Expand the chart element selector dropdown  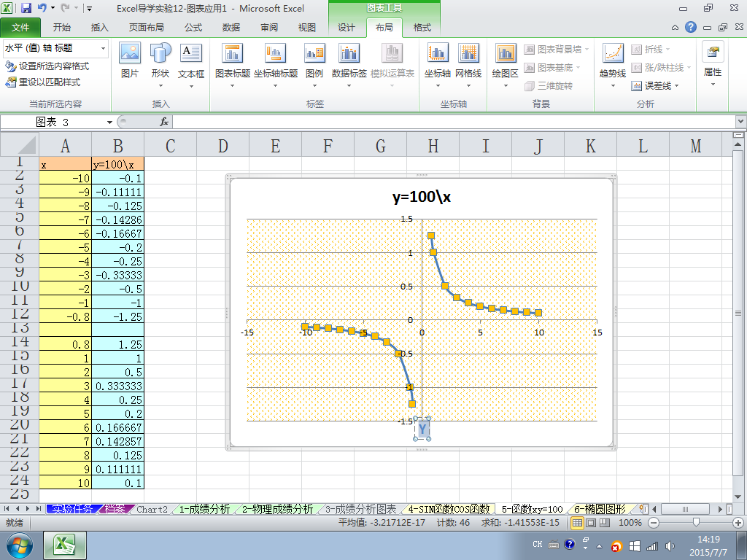[x=103, y=49]
